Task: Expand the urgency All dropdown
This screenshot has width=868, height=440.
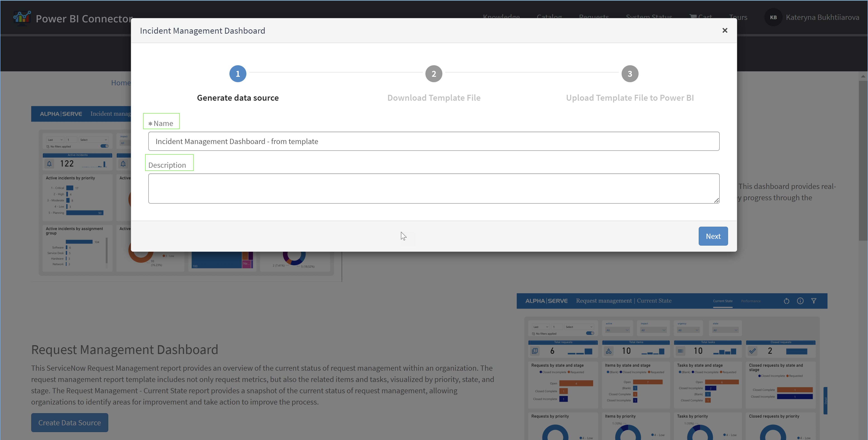Action: (x=688, y=330)
